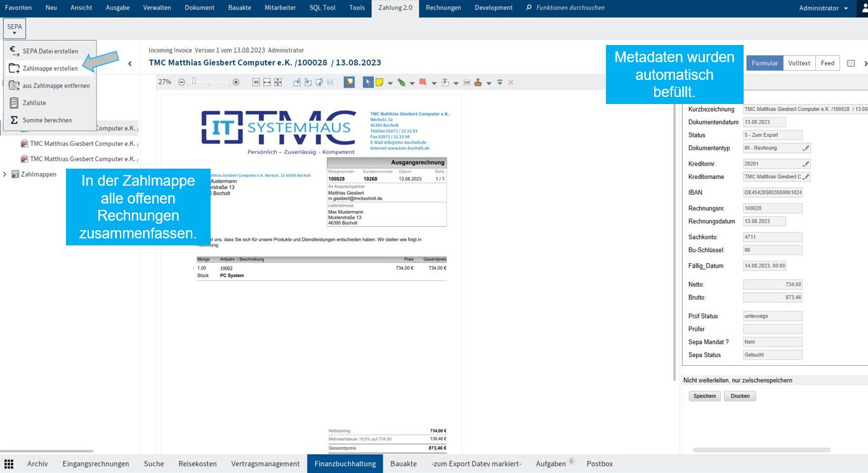The image size is (868, 473).
Task: Click the Drucken button
Action: tap(740, 396)
